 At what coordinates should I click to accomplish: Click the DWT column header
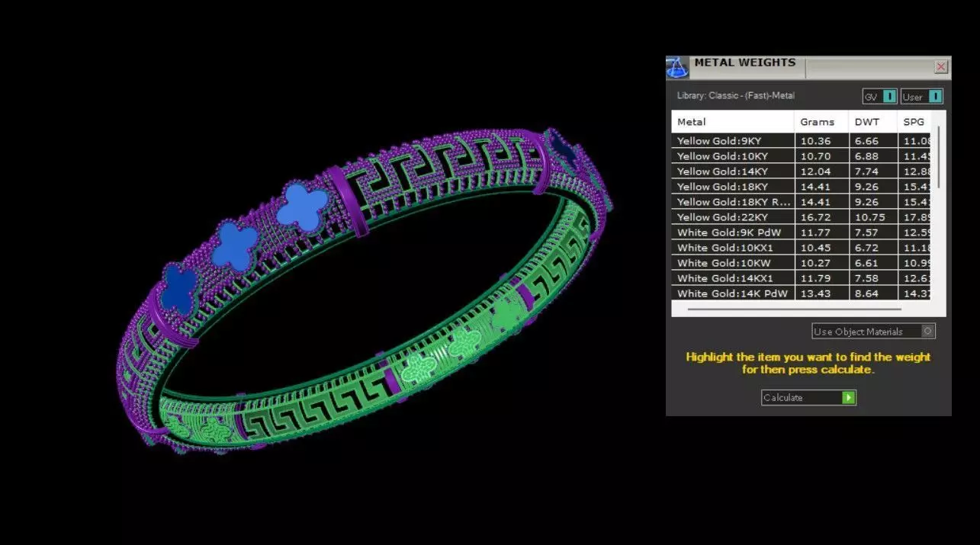[x=872, y=122]
